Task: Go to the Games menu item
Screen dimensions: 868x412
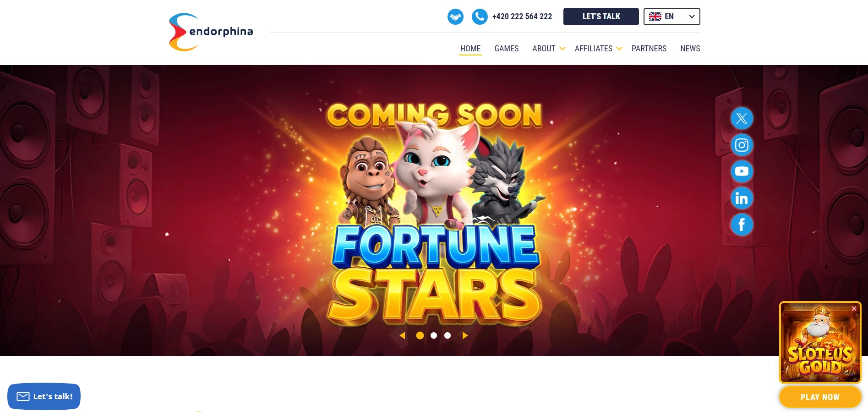Action: point(506,49)
